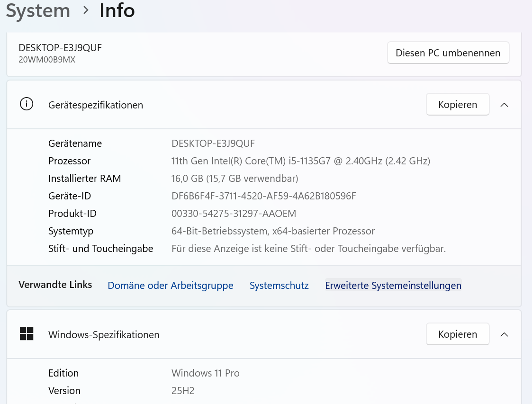Click Diesen PC umbenennen button
Viewport: 532px width, 404px height.
click(x=448, y=53)
